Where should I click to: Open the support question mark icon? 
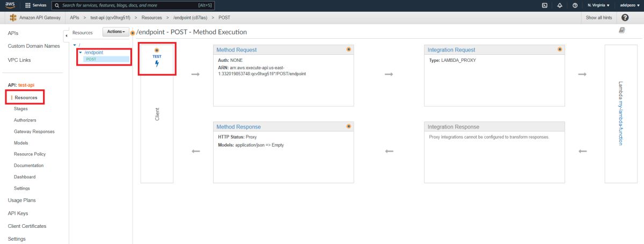click(x=575, y=5)
